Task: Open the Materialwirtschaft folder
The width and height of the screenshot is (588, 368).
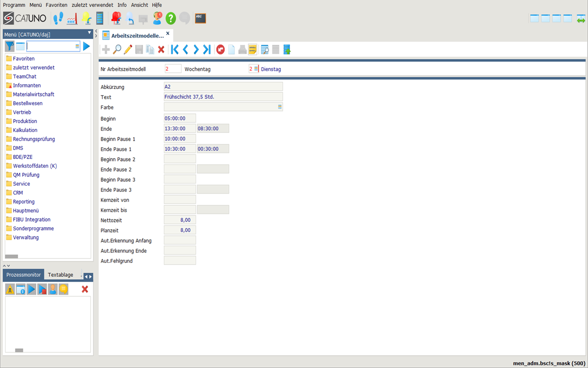Action: 33,95
